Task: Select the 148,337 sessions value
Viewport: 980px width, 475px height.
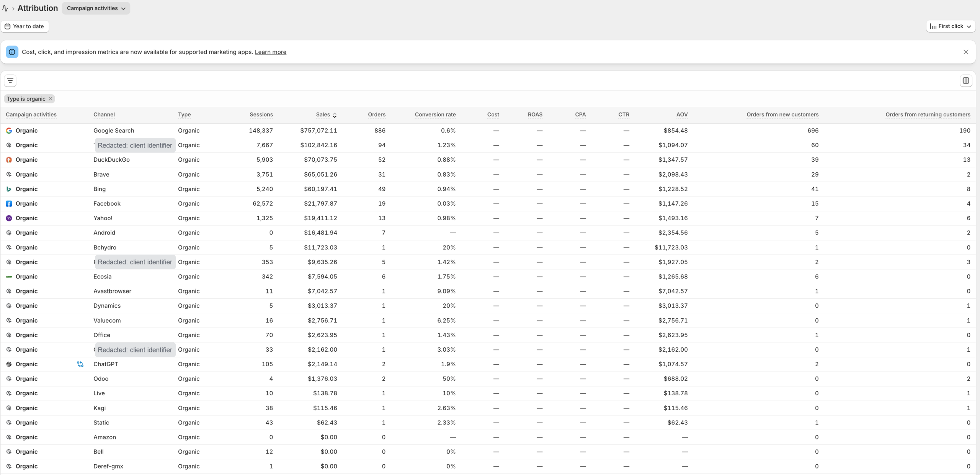Action: pyautogui.click(x=261, y=131)
